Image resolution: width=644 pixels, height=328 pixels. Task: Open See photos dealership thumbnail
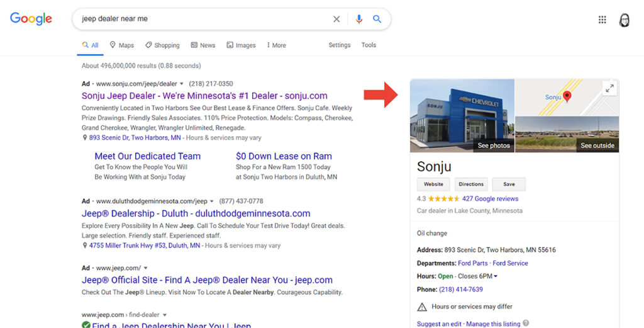click(462, 115)
